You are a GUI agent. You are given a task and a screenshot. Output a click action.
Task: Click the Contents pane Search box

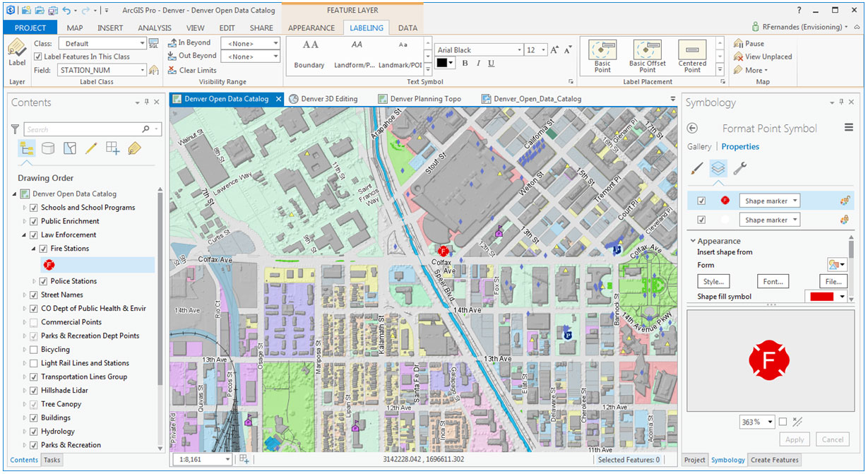point(93,129)
